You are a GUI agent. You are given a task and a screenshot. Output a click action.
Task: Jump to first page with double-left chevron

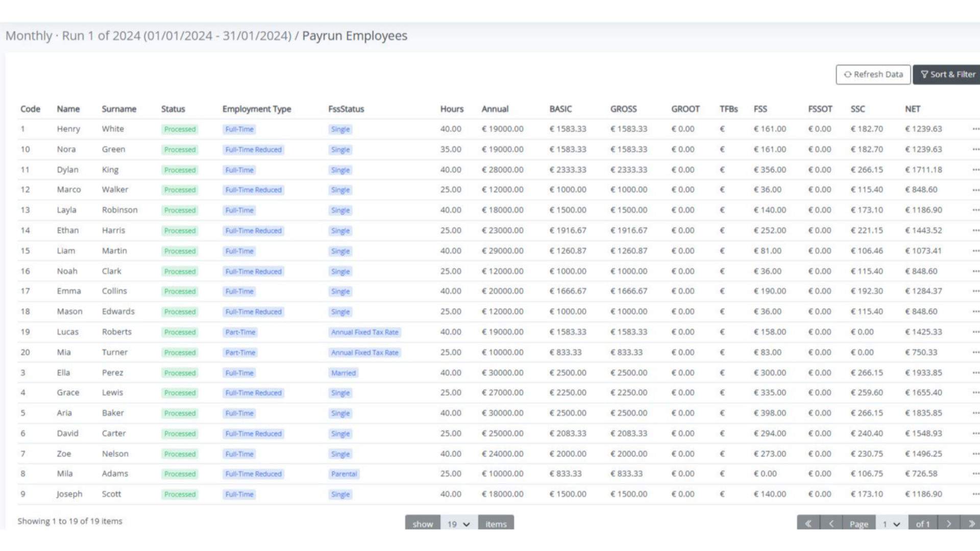(808, 523)
